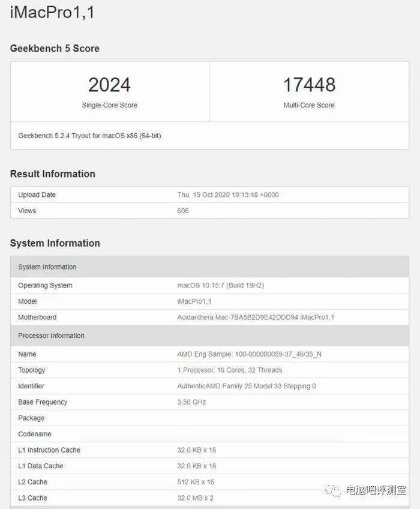Click the Processor Information table header
The height and width of the screenshot is (509, 420).
point(209,336)
